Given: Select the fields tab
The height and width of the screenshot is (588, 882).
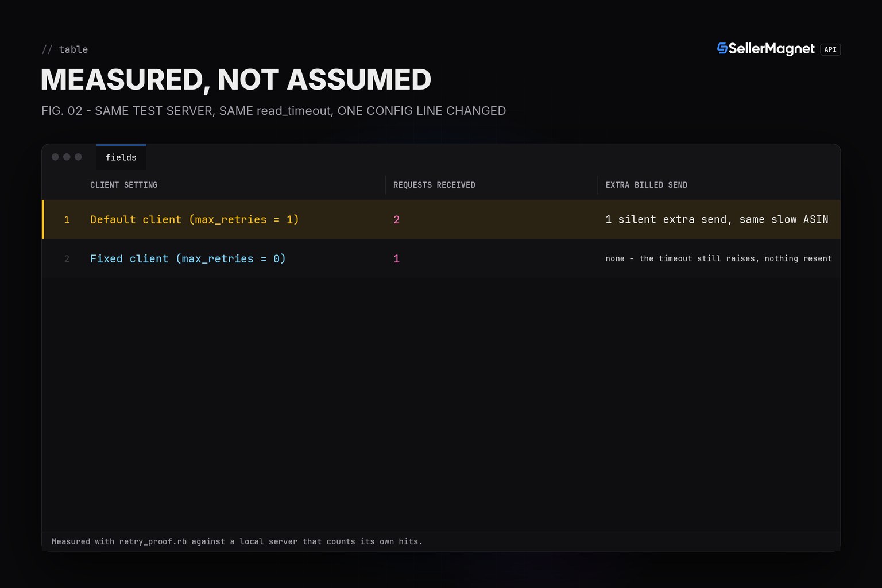Looking at the screenshot, I should pyautogui.click(x=121, y=157).
